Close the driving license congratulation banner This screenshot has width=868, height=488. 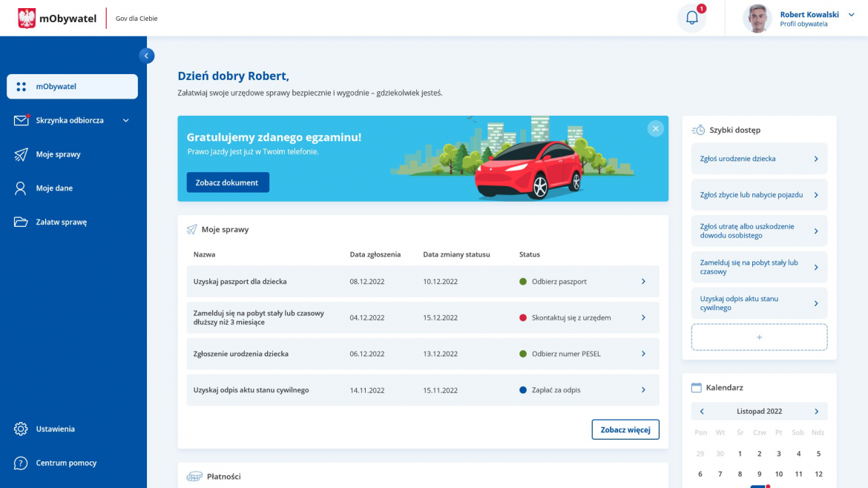pyautogui.click(x=655, y=128)
